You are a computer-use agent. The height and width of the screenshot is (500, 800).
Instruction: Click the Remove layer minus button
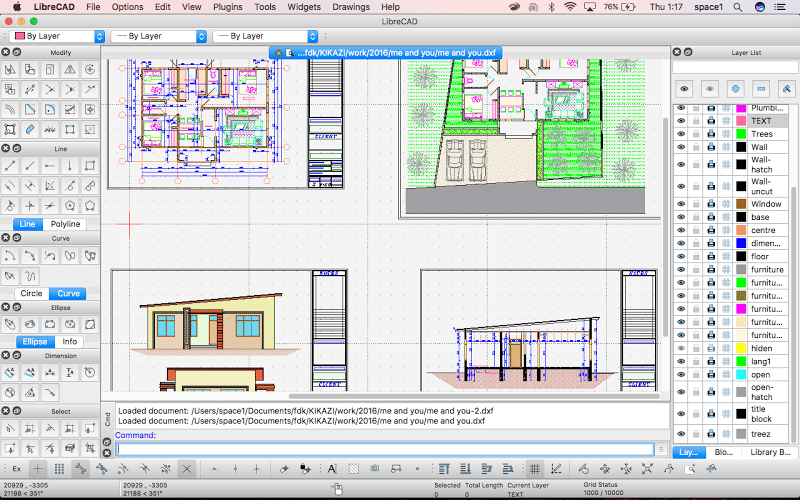click(761, 88)
